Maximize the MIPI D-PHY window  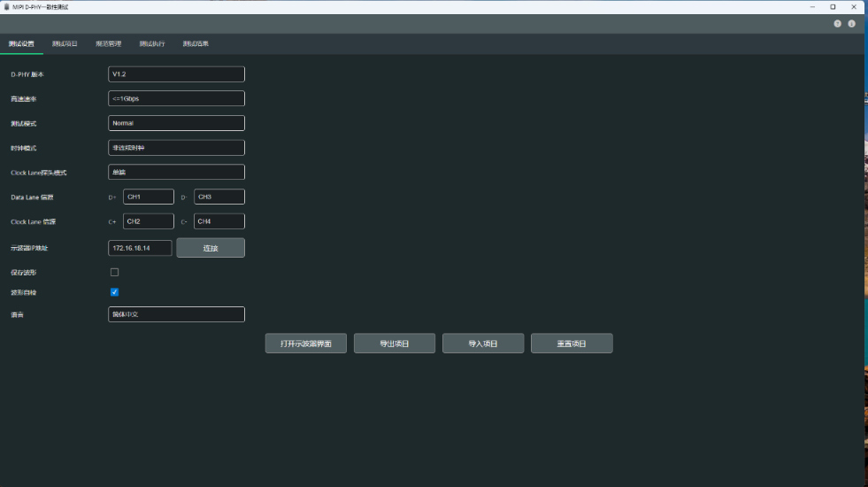click(x=833, y=7)
